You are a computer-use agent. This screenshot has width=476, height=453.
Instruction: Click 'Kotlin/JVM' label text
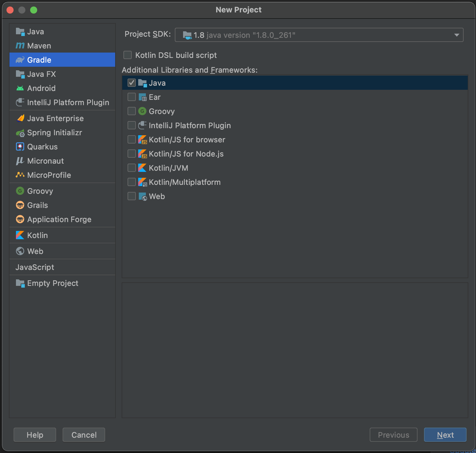pos(169,168)
